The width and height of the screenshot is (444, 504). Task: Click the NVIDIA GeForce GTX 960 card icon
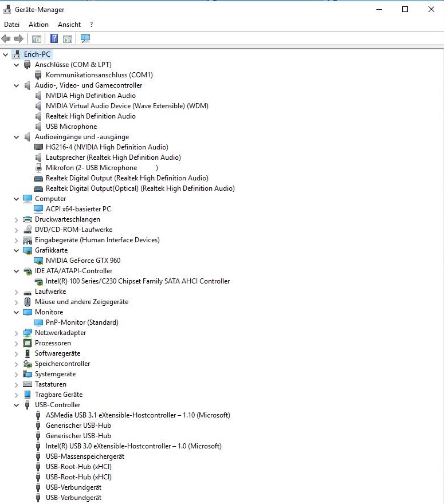tap(38, 261)
